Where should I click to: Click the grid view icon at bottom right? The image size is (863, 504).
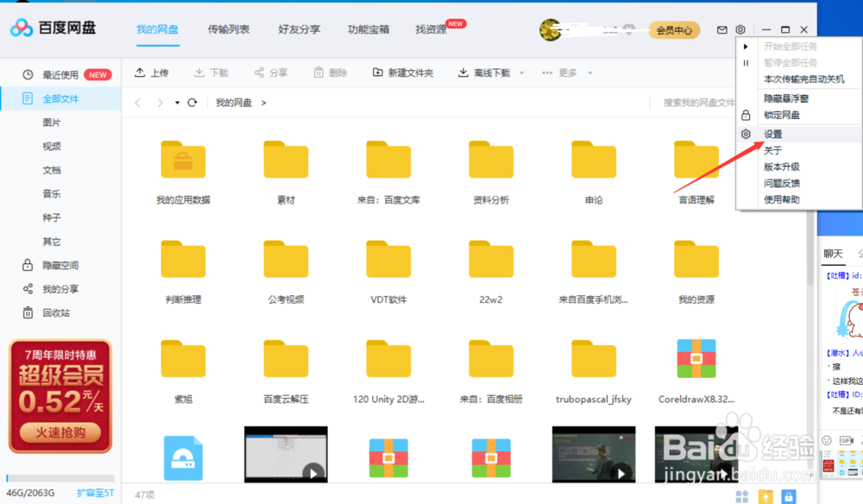click(x=740, y=496)
